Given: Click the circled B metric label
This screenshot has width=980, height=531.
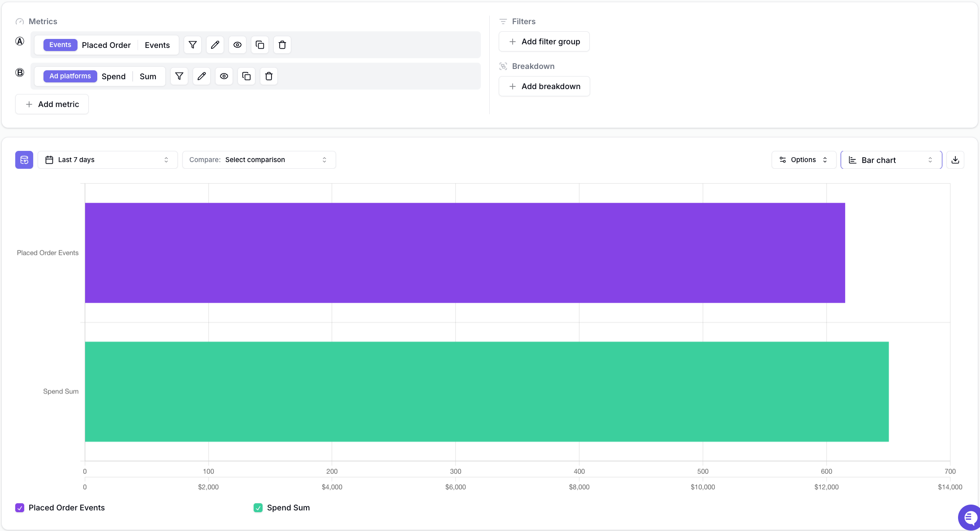Looking at the screenshot, I should pos(20,73).
